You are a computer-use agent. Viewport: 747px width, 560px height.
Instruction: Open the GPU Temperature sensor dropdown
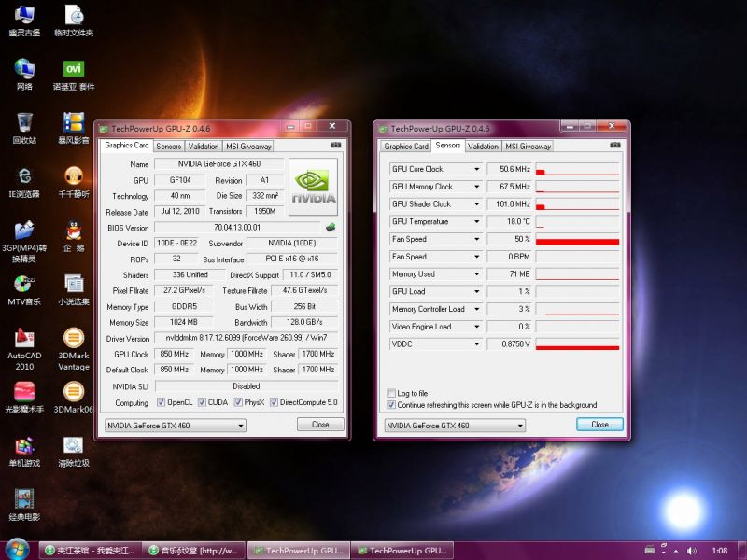coord(476,221)
